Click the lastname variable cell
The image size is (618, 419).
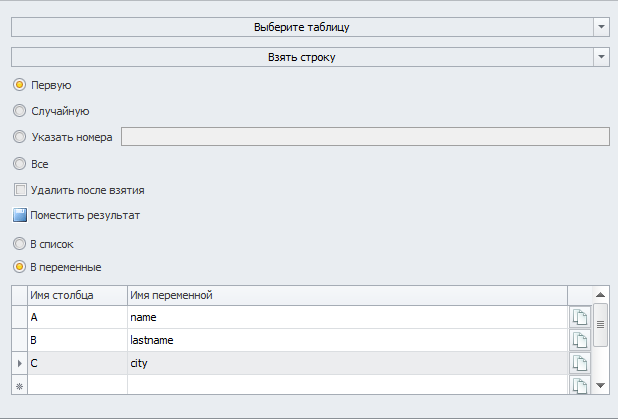pyautogui.click(x=347, y=340)
